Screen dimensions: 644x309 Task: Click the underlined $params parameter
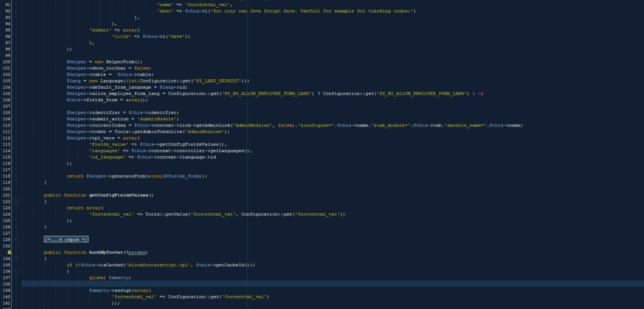[x=136, y=252]
